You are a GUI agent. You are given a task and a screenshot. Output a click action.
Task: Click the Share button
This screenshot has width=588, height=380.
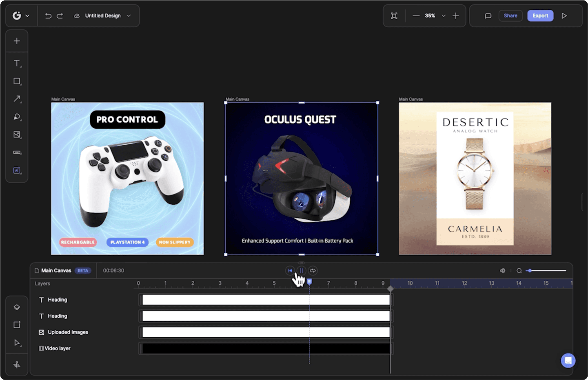pyautogui.click(x=510, y=15)
